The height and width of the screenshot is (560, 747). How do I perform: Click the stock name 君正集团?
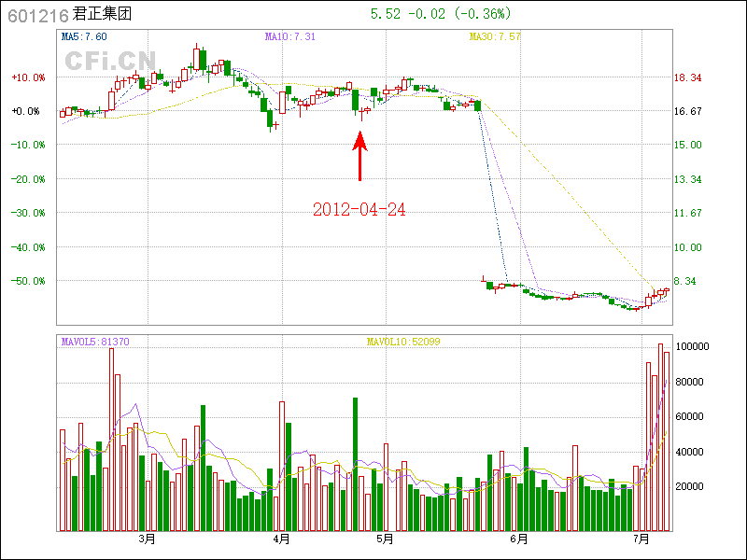[102, 14]
